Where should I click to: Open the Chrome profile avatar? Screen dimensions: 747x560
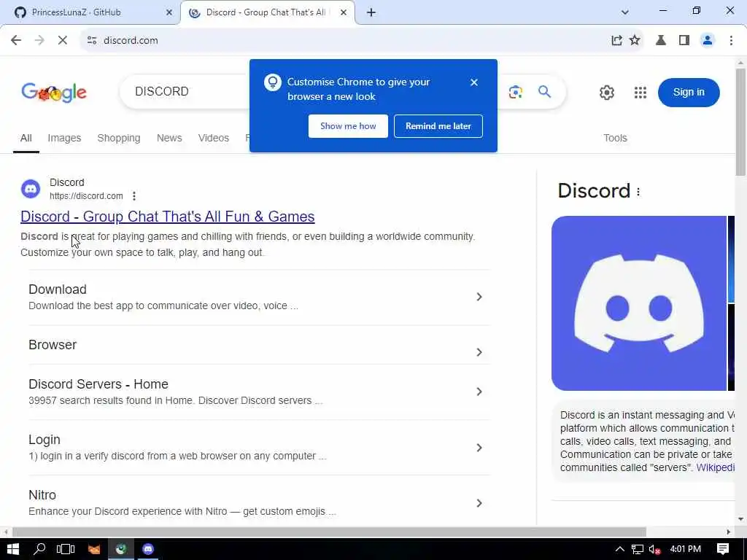tap(708, 41)
